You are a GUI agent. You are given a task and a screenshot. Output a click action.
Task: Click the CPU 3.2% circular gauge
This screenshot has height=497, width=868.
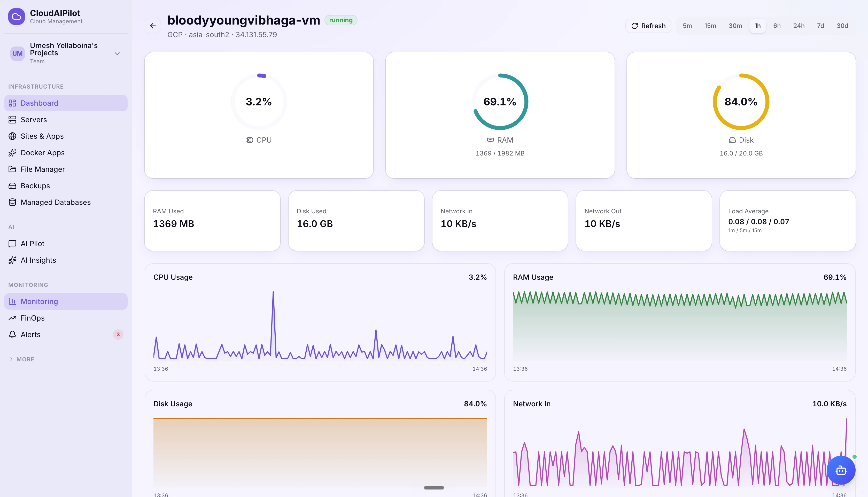259,102
